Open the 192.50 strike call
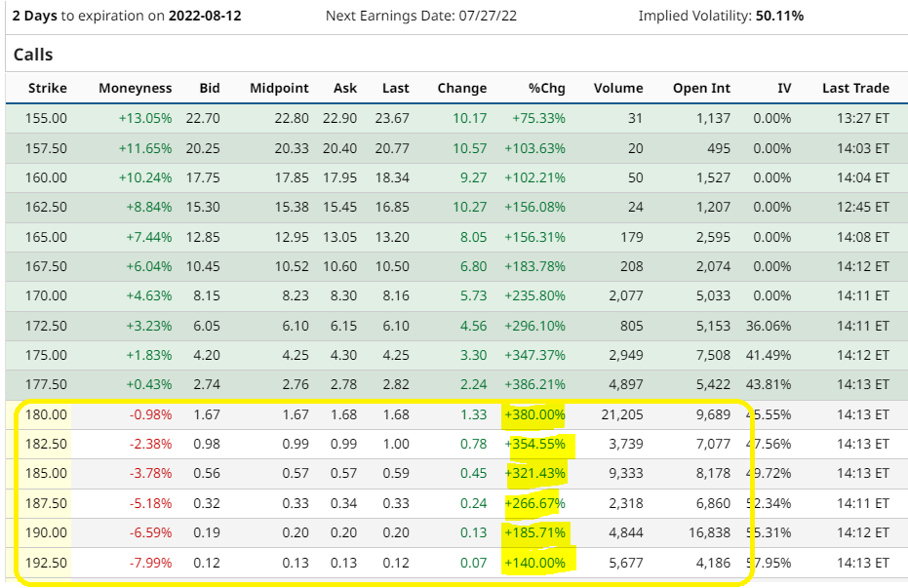The height and width of the screenshot is (588, 908). [x=48, y=562]
